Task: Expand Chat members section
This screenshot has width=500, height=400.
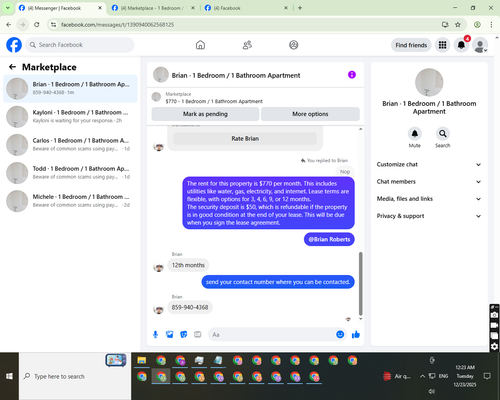Action: click(429, 182)
